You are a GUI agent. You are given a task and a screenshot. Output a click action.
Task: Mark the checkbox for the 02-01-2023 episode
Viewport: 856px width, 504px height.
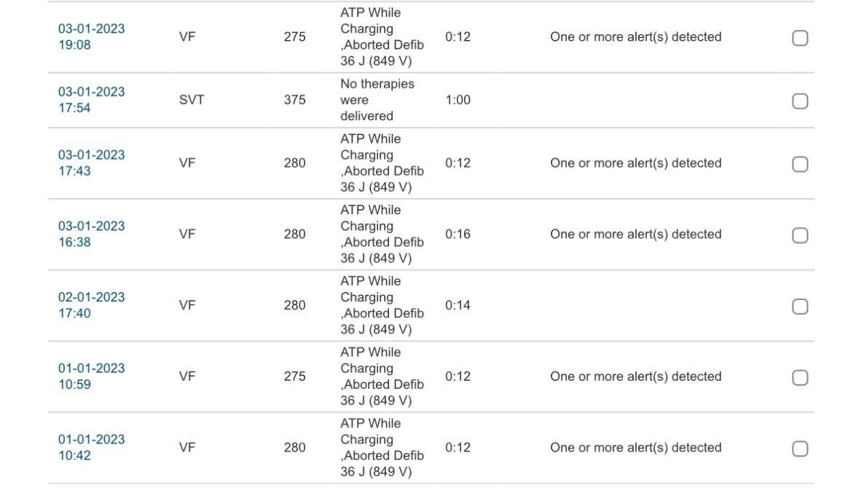point(800,307)
